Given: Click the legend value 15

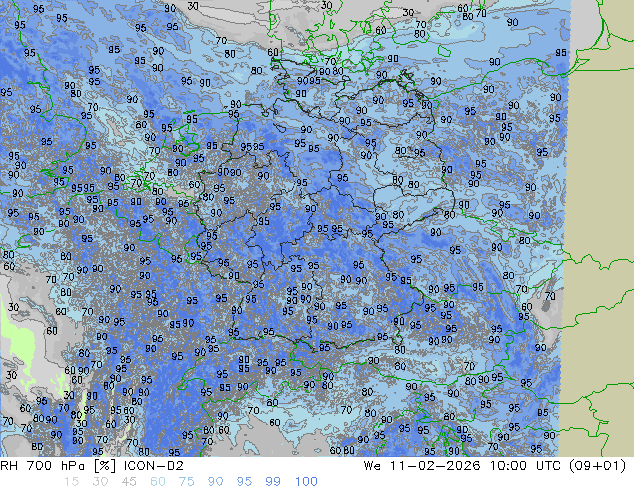Looking at the screenshot, I should point(71,482).
